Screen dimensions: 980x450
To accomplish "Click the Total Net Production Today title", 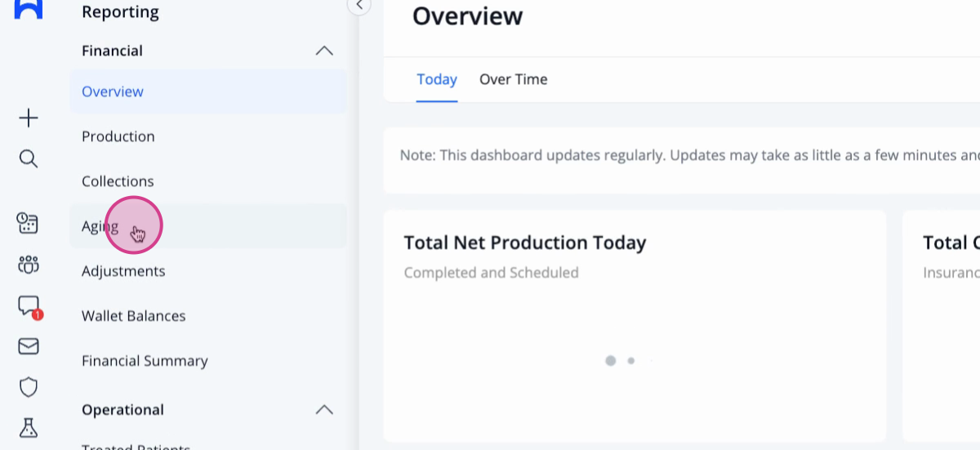I will (x=525, y=243).
